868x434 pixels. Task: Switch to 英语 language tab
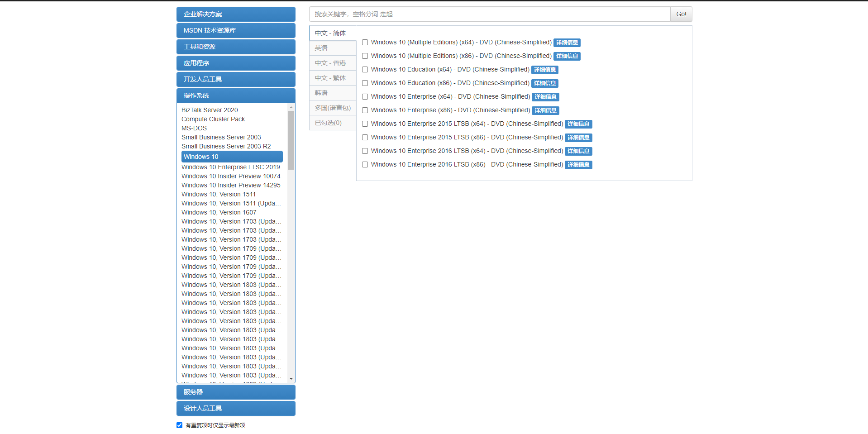333,48
